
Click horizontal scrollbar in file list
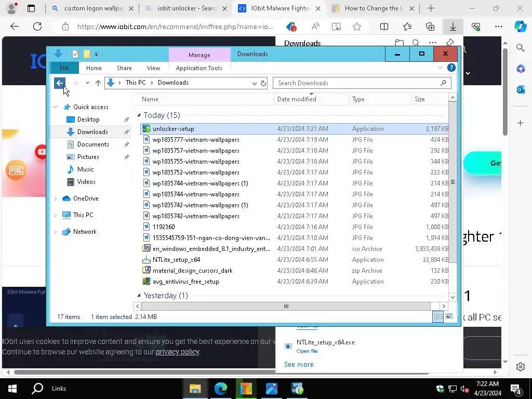point(286,306)
